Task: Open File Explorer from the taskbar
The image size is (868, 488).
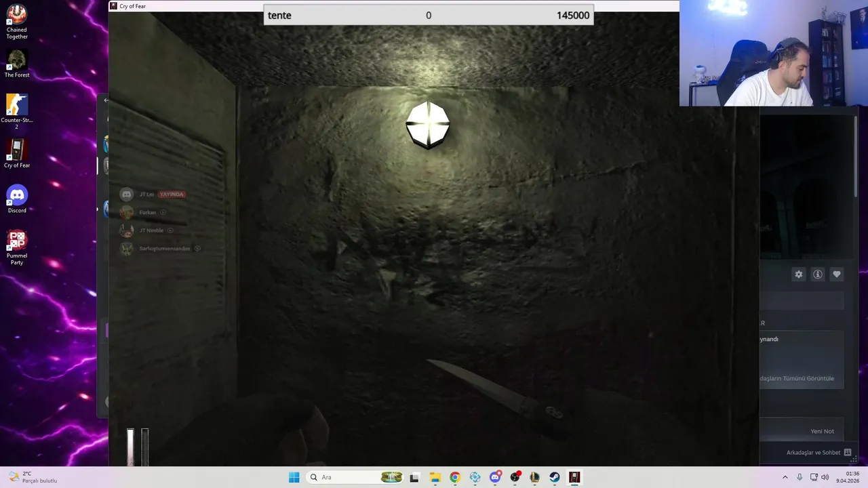Action: pyautogui.click(x=435, y=477)
